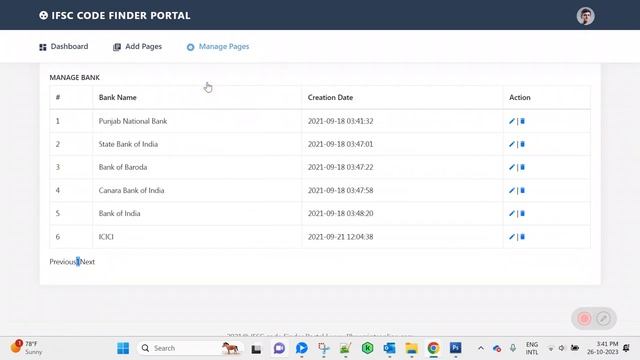Screen dimensions: 640x360
Task: Open the Manage Pages menu
Action: coord(218,47)
